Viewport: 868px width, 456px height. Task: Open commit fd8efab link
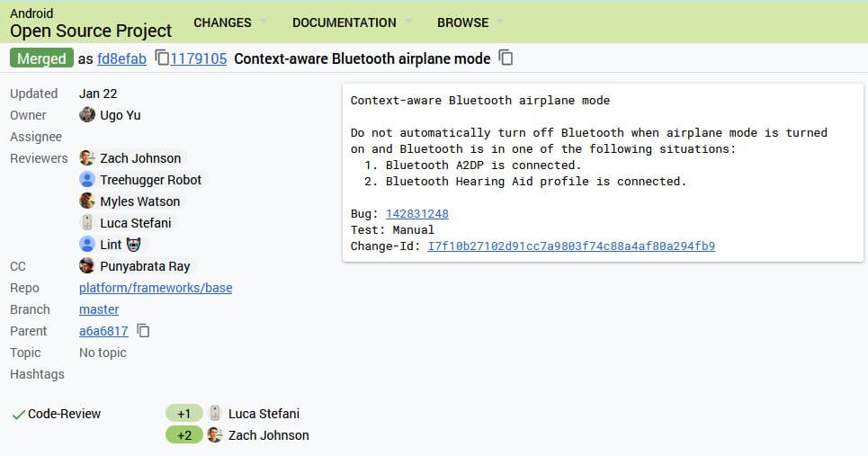coord(121,58)
